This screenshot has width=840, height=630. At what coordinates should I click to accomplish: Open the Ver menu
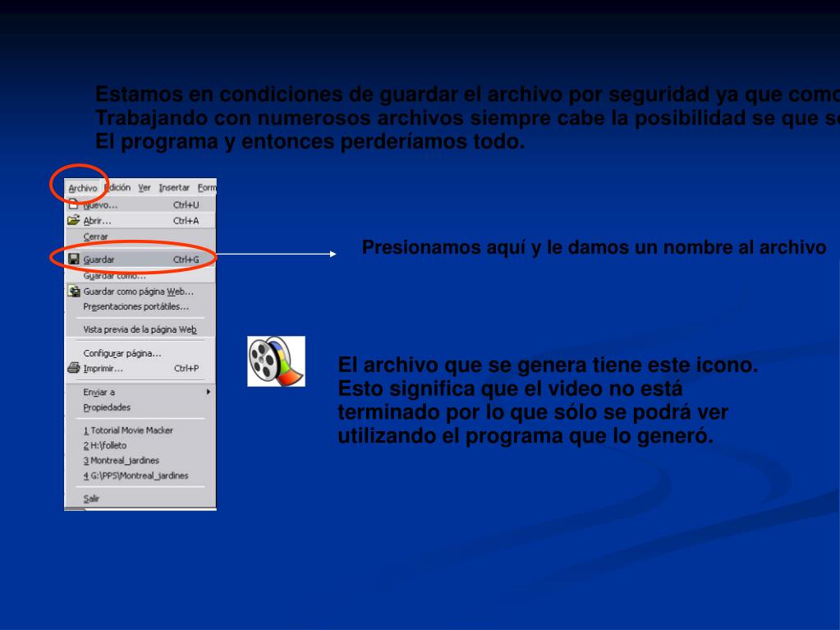[145, 187]
